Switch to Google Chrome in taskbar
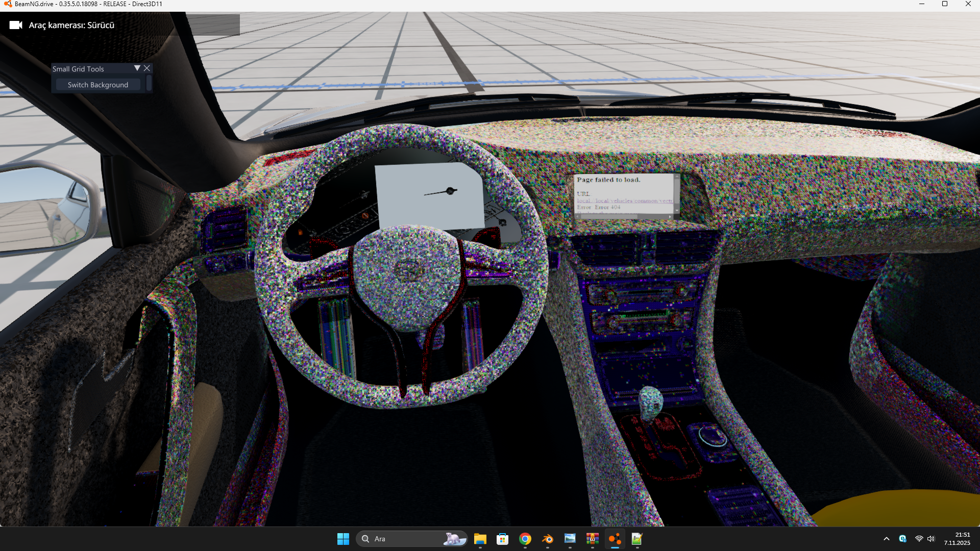Viewport: 980px width, 551px height. click(x=525, y=539)
